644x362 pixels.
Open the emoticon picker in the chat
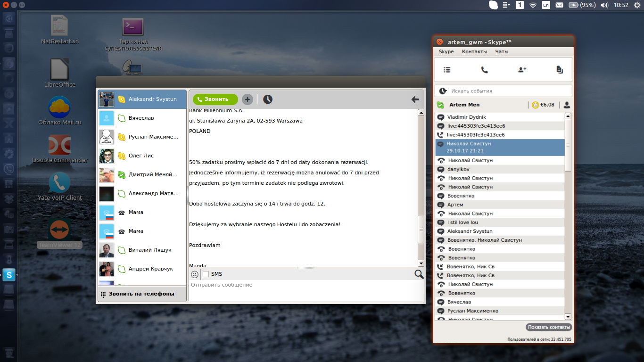pos(195,274)
